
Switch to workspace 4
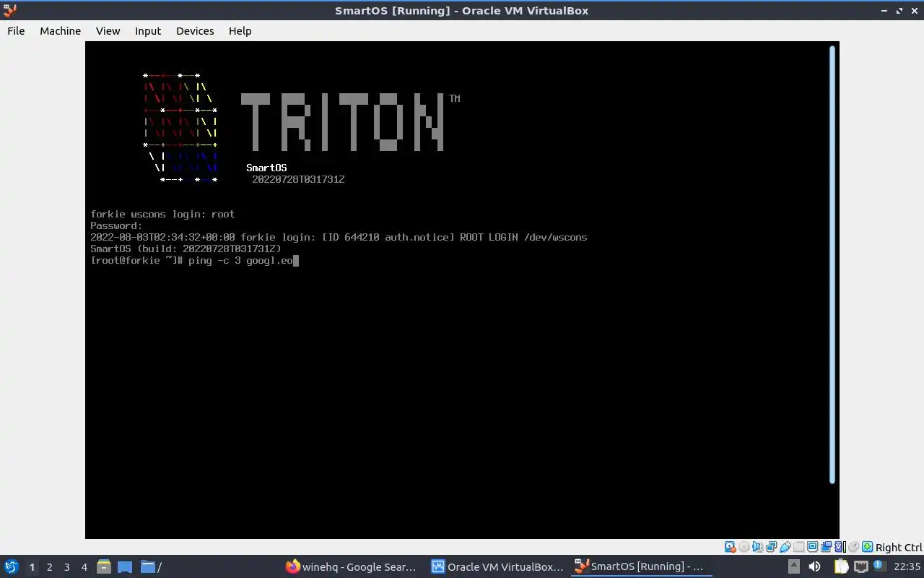click(84, 567)
